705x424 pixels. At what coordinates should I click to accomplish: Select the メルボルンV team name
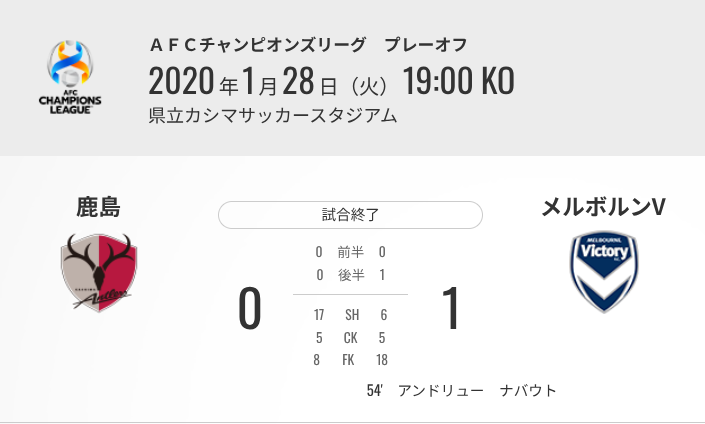pyautogui.click(x=603, y=207)
